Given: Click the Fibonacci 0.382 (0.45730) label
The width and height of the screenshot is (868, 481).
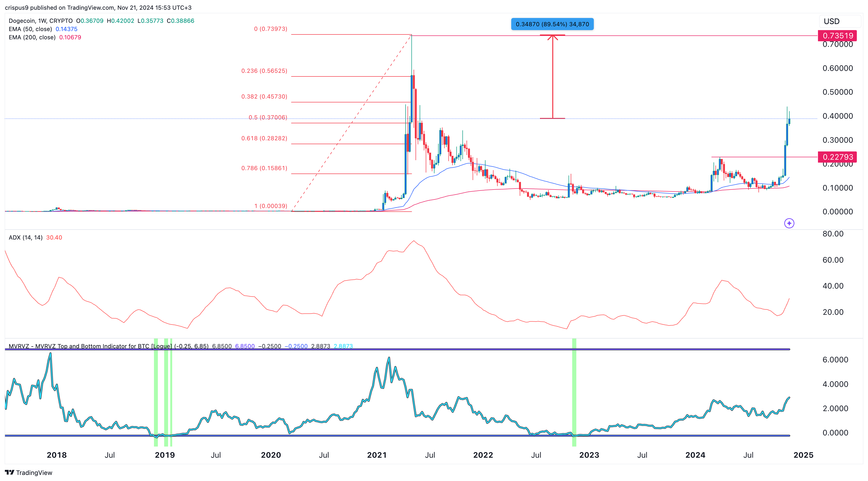Looking at the screenshot, I should click(x=264, y=97).
